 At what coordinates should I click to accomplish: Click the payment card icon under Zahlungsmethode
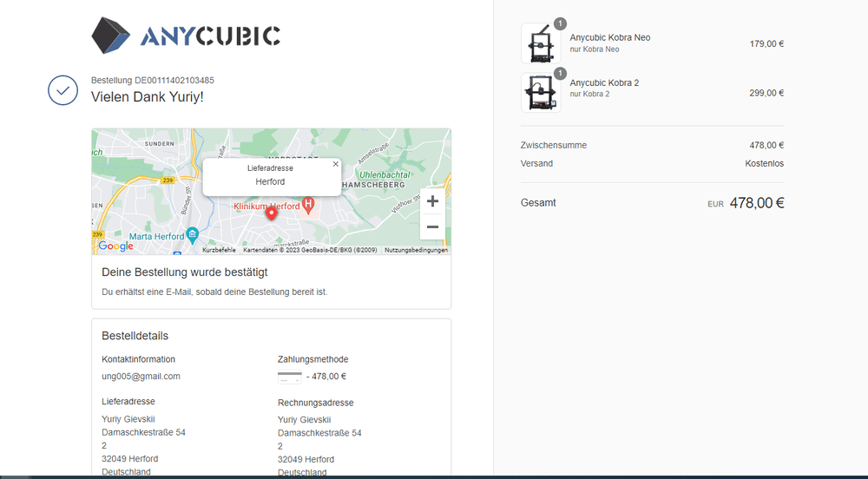[289, 377]
